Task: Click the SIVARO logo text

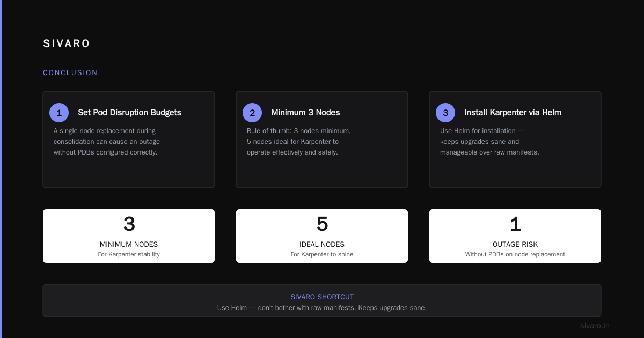Action: (67, 44)
